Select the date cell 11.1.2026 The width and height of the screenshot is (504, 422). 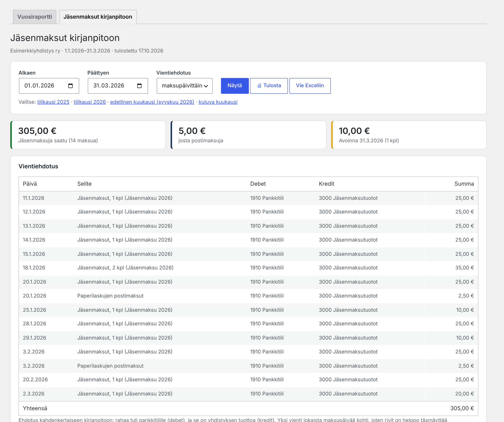tap(33, 198)
